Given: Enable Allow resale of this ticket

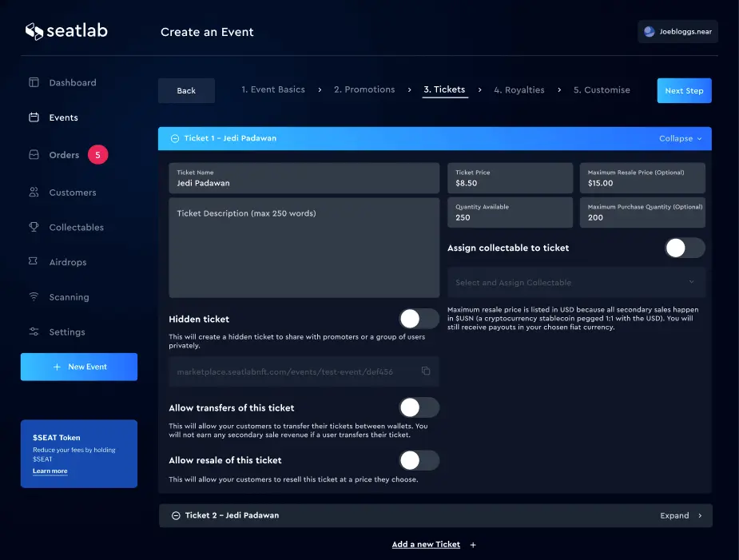Looking at the screenshot, I should coord(419,460).
